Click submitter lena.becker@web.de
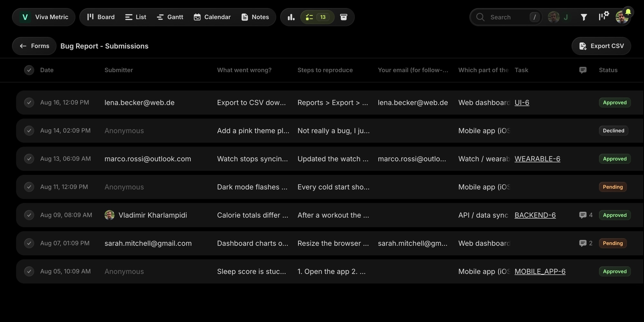This screenshot has height=322, width=644. (x=139, y=102)
